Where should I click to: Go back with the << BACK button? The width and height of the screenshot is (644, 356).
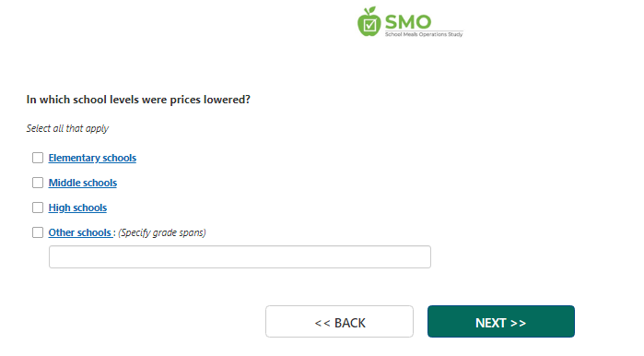pos(339,322)
